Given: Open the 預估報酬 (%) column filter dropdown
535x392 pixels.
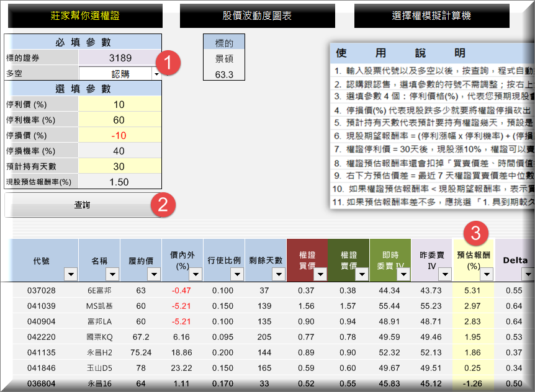Looking at the screenshot, I should click(x=487, y=274).
